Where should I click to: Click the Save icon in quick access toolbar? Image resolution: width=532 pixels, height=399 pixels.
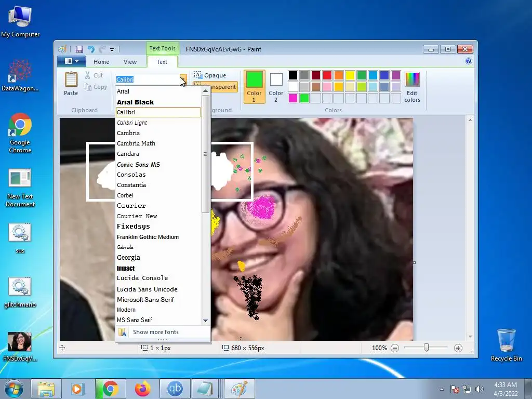(x=79, y=49)
